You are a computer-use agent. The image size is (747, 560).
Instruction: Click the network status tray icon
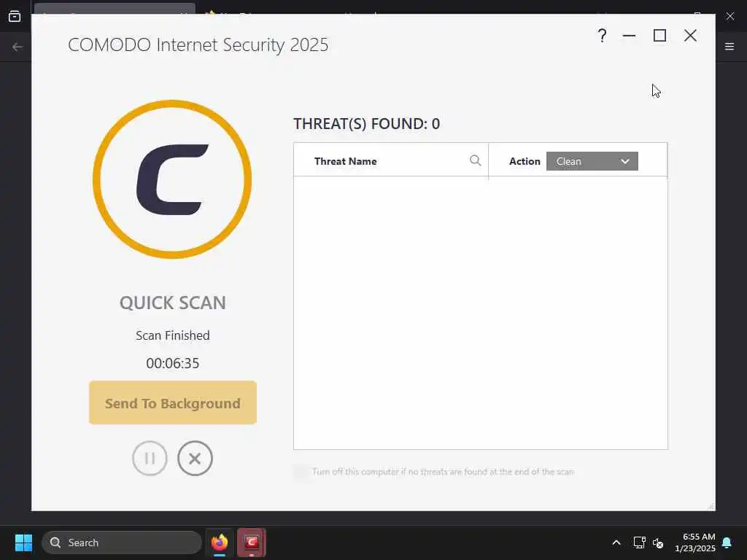click(639, 542)
